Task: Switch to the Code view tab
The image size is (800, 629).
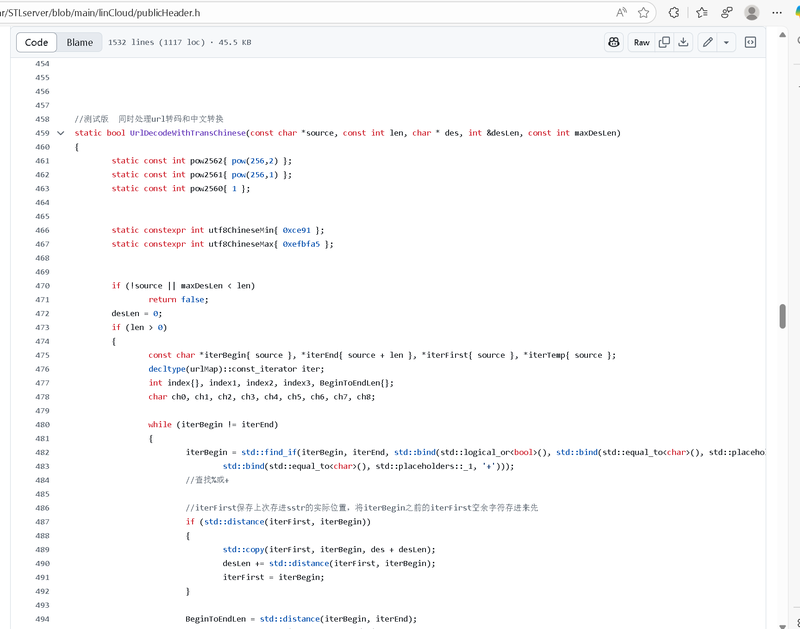Action: (36, 42)
